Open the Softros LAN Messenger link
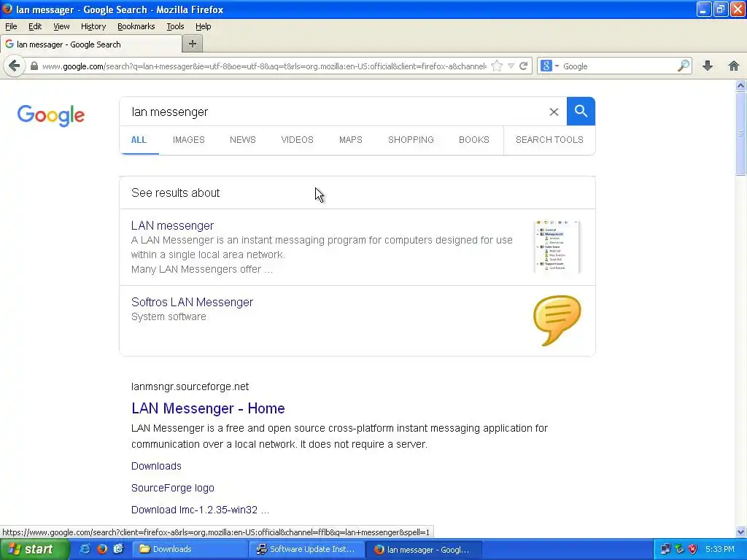The image size is (747, 560). [192, 302]
